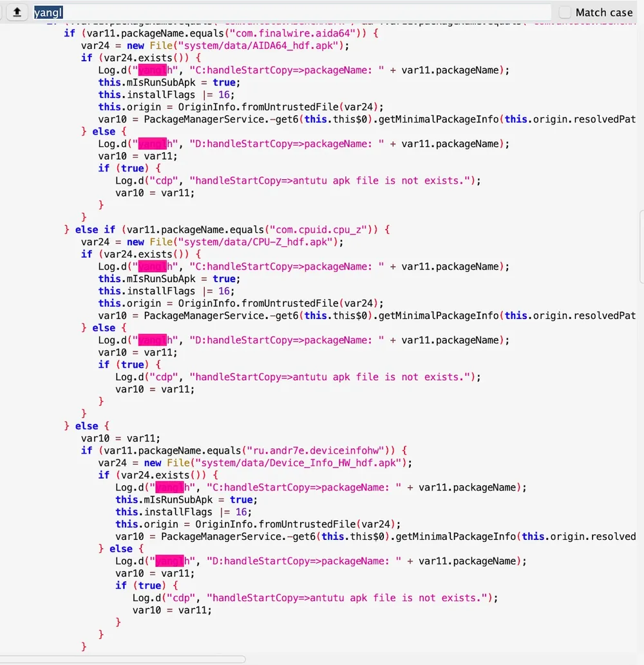Click the Match case label text

603,13
